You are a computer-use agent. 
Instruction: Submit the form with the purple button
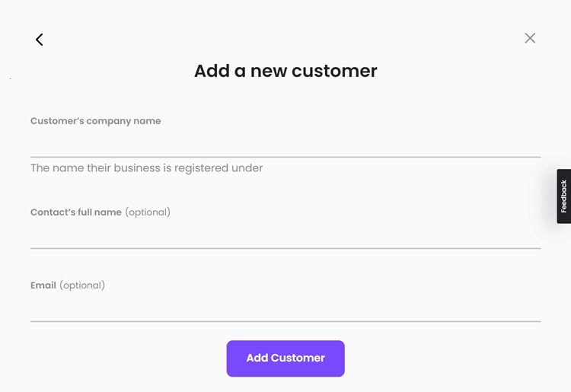pos(285,359)
